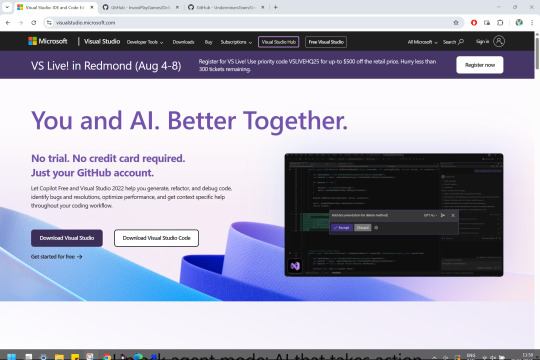Image resolution: width=540 pixels, height=360 pixels.
Task: Expand the All Microsoft dropdown
Action: click(x=422, y=42)
